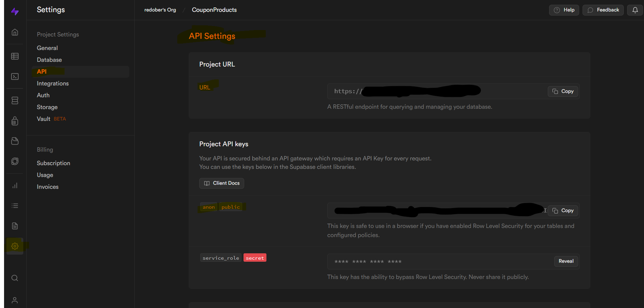Open the Database icon in sidebar
The width and height of the screenshot is (644, 308).
tap(15, 101)
